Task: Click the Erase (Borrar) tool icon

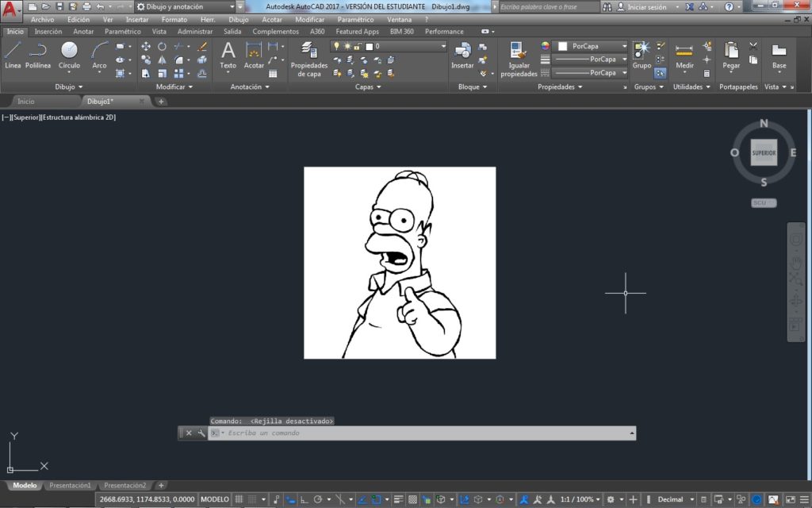Action: [x=202, y=46]
